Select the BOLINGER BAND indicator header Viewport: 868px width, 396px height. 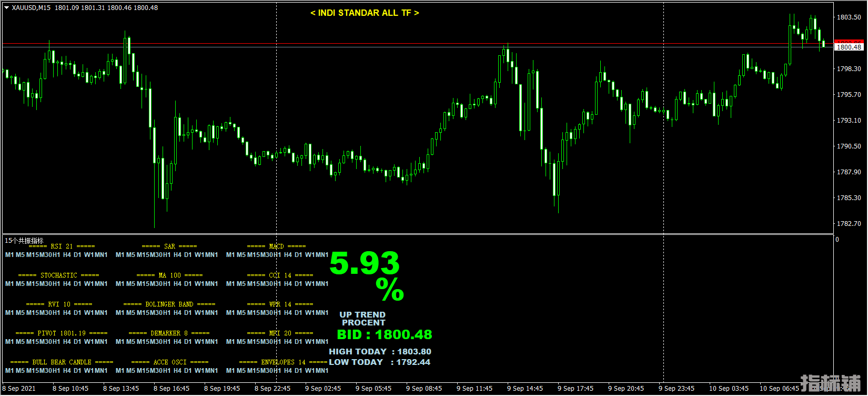tap(169, 304)
